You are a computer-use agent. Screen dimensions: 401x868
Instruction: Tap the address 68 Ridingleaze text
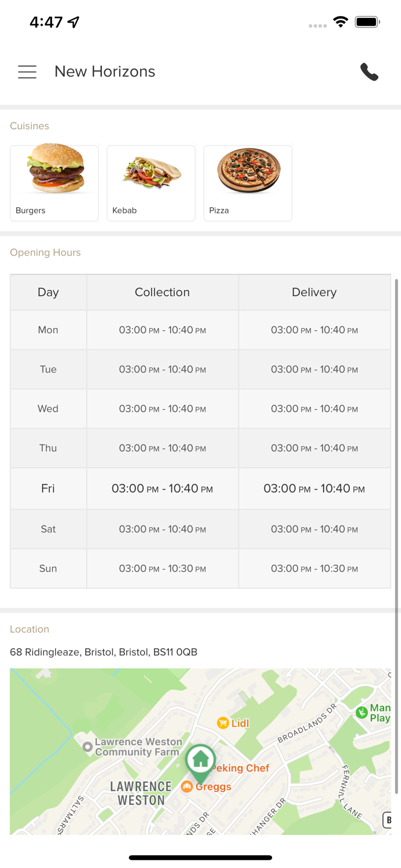point(104,652)
